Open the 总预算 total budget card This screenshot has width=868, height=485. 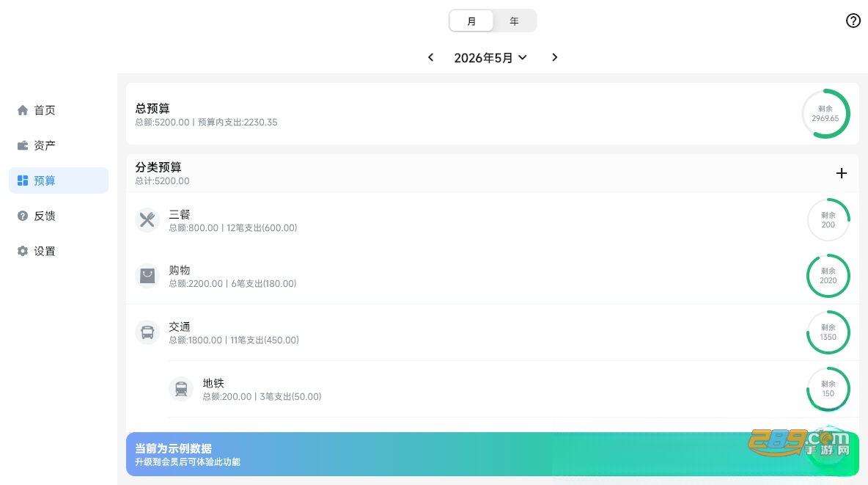[x=493, y=114]
